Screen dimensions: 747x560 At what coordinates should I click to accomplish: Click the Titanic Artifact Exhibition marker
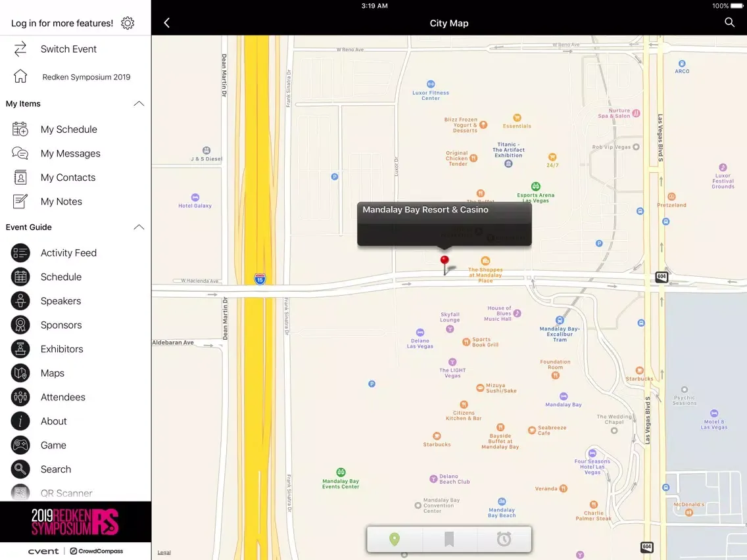508,163
